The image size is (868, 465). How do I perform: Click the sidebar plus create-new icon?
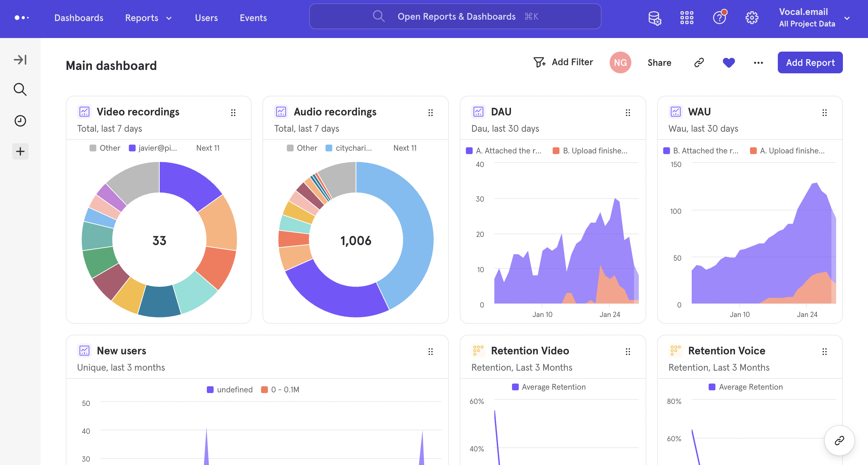[x=20, y=151]
